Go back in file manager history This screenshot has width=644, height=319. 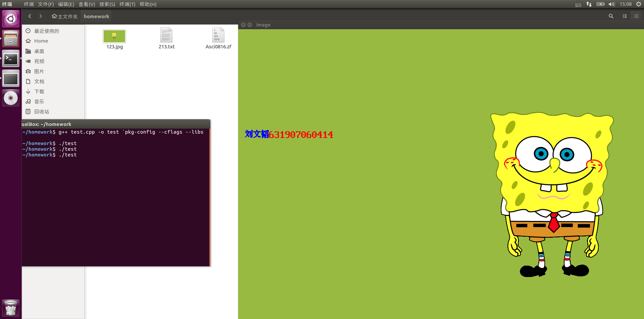coord(30,16)
